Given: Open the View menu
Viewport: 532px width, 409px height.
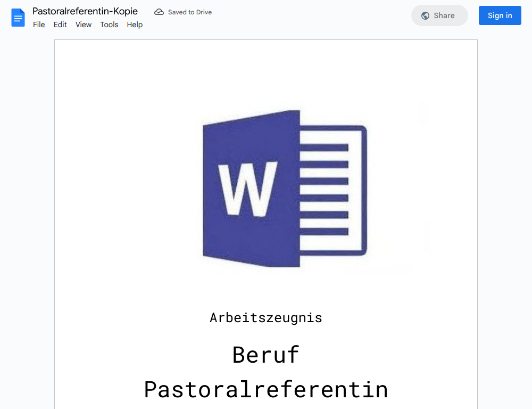Looking at the screenshot, I should [x=84, y=25].
